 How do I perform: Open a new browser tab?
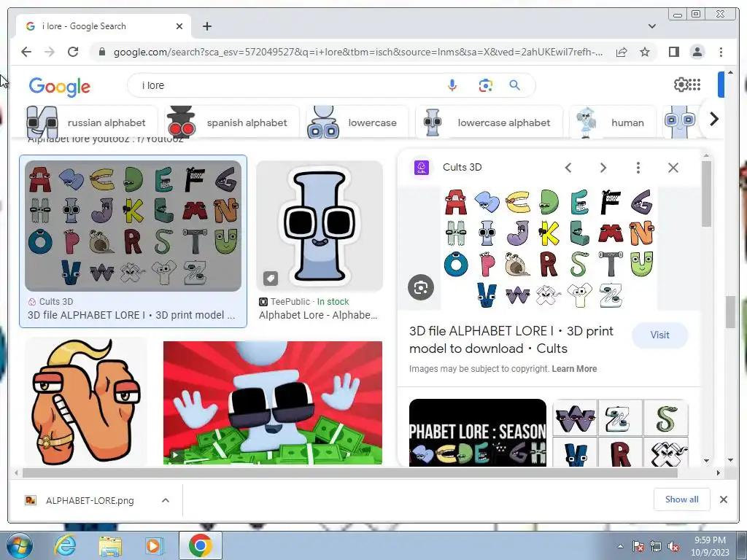[x=206, y=26]
